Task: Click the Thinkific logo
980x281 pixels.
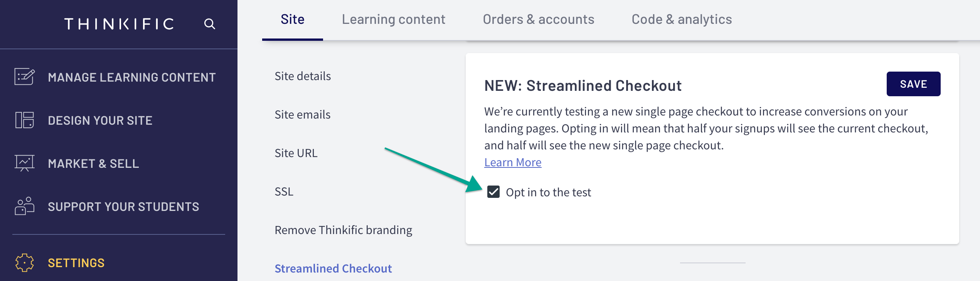Action: click(x=119, y=24)
